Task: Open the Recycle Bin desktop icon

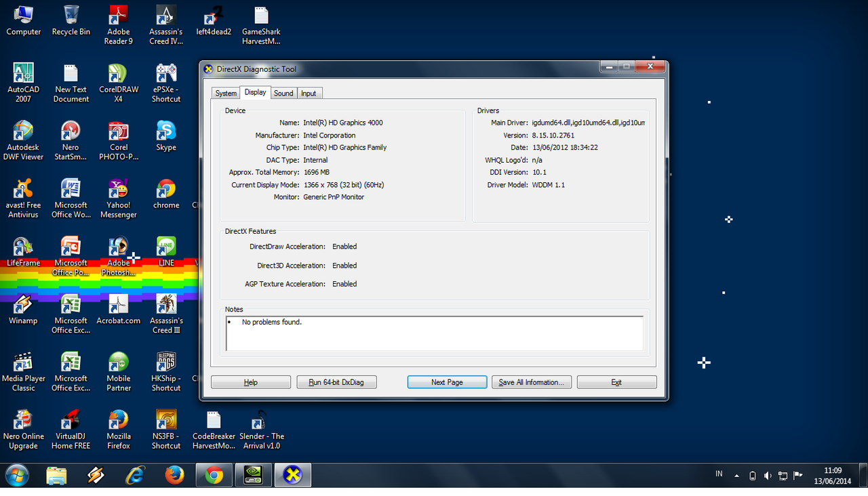Action: click(71, 20)
